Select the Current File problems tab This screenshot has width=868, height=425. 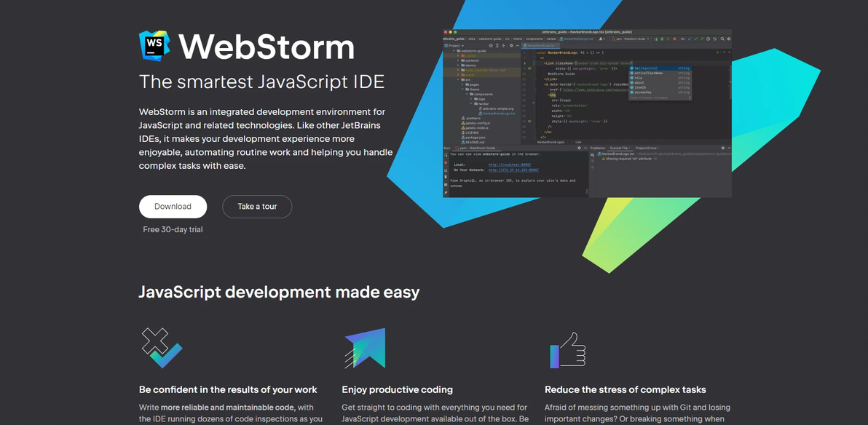tap(620, 148)
